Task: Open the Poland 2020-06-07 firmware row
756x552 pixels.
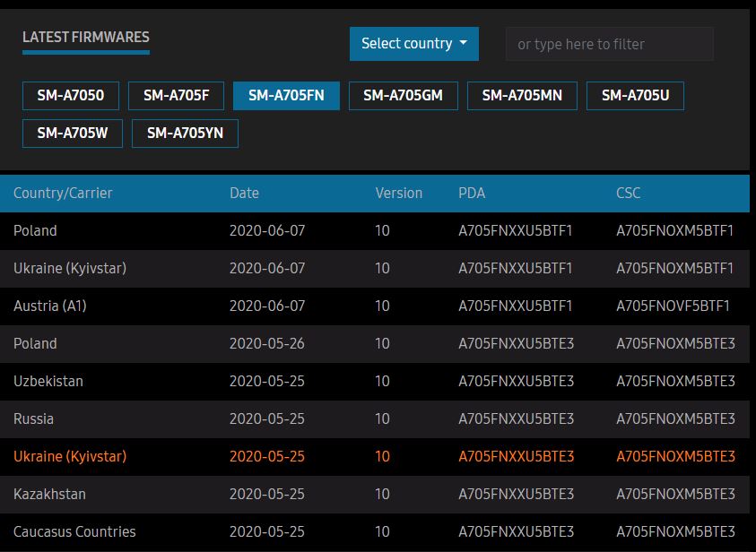Action: (x=375, y=230)
